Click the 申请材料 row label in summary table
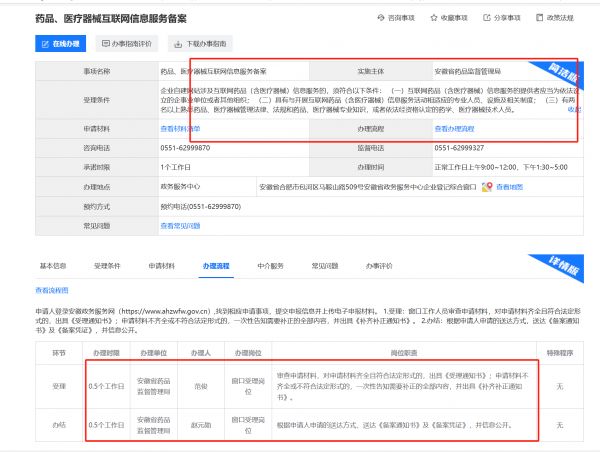This screenshot has width=600, height=452. click(97, 129)
